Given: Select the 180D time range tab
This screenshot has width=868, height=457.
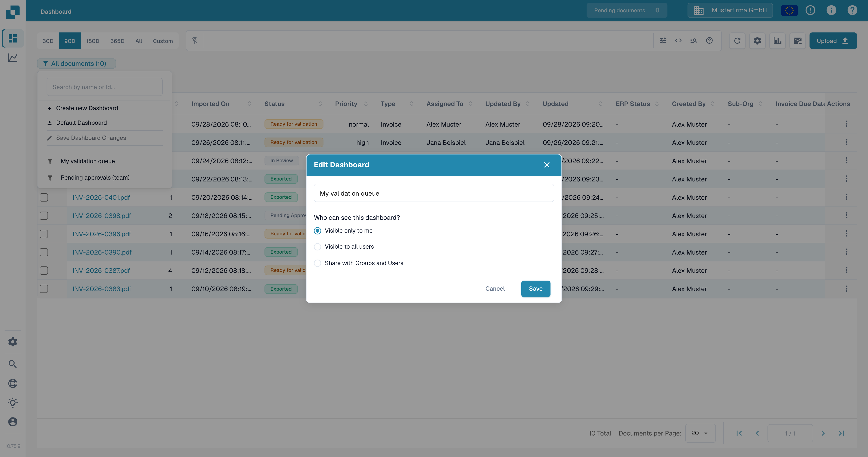Looking at the screenshot, I should coord(93,41).
